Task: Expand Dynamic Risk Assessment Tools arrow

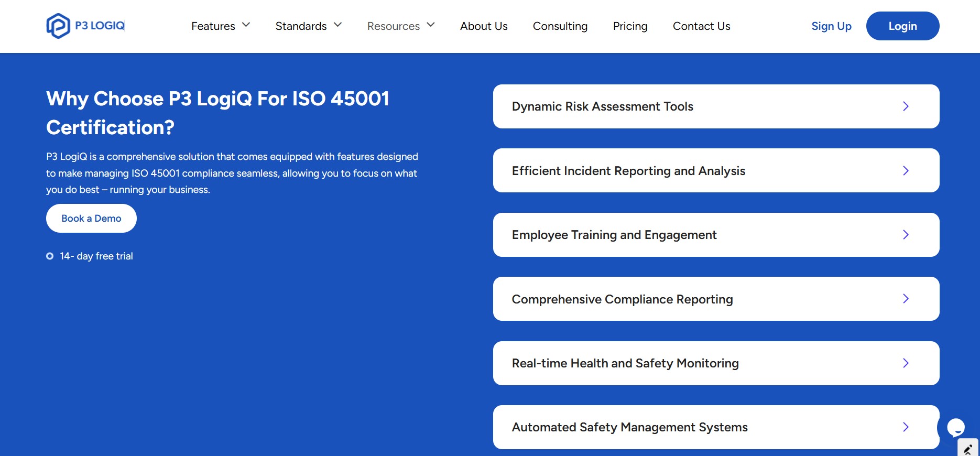Action: (x=906, y=106)
